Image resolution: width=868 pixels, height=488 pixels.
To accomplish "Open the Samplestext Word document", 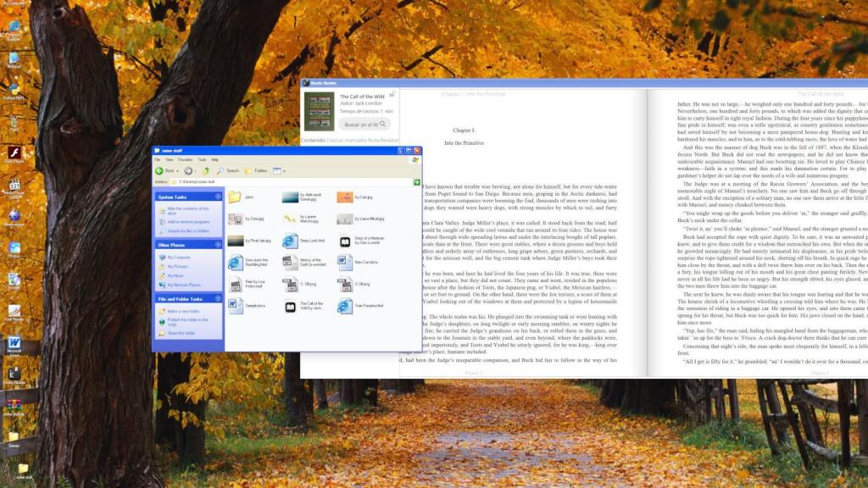I will click(235, 304).
